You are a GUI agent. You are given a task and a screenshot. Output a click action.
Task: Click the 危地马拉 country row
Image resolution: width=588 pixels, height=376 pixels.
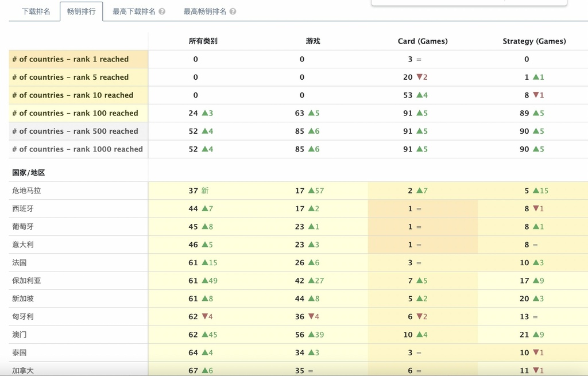tap(299, 191)
